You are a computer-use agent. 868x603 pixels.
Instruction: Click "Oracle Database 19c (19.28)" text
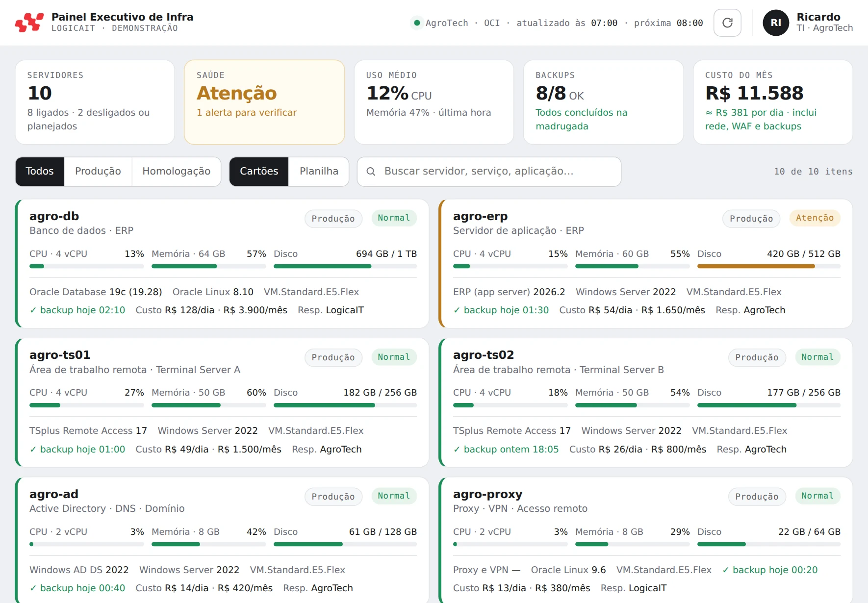pyautogui.click(x=96, y=292)
